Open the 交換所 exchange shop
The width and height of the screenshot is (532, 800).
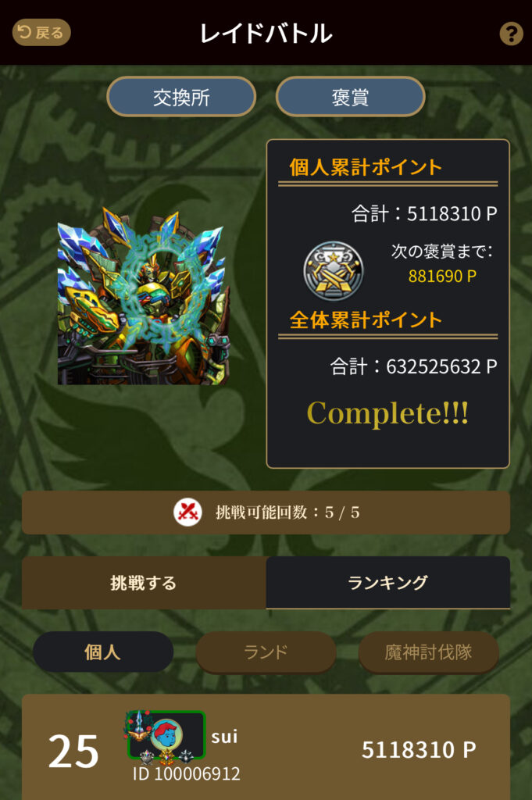pos(181,97)
